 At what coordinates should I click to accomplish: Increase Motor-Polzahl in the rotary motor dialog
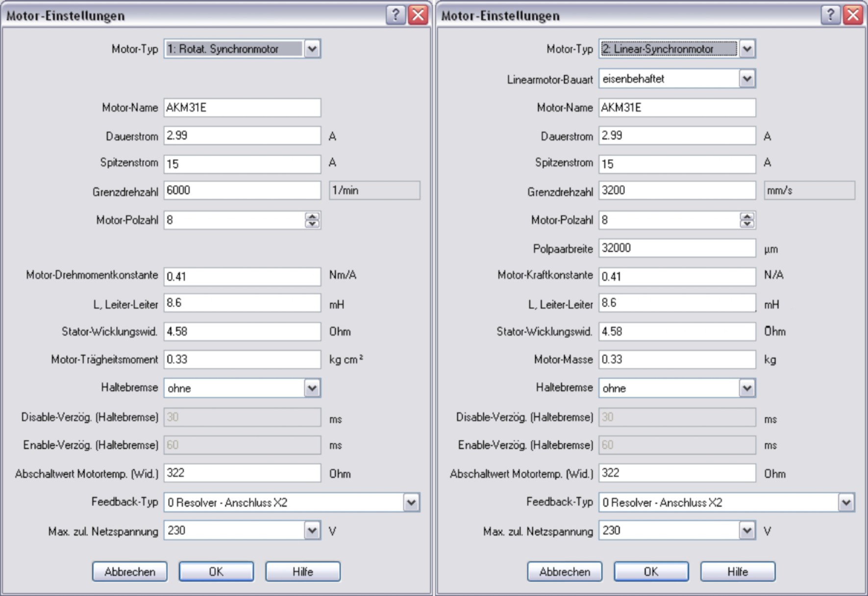pos(312,216)
